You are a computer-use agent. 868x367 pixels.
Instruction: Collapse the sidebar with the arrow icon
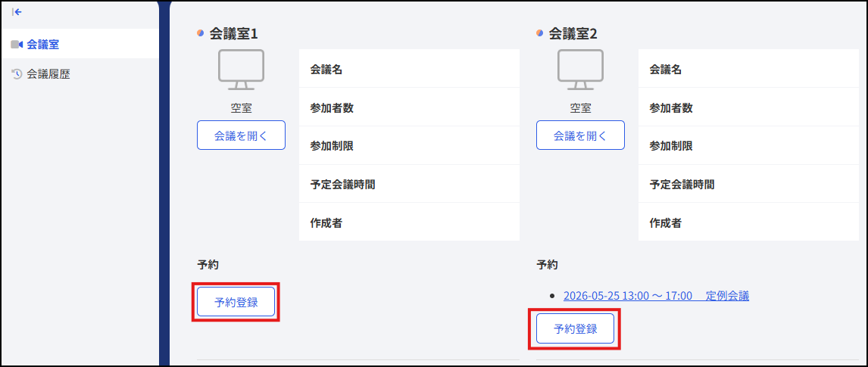pyautogui.click(x=17, y=11)
